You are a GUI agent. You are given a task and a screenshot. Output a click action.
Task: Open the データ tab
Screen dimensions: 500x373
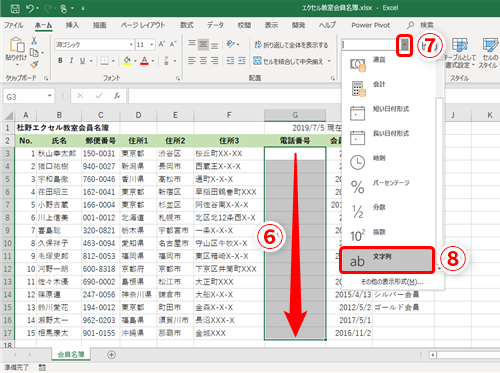coord(215,25)
